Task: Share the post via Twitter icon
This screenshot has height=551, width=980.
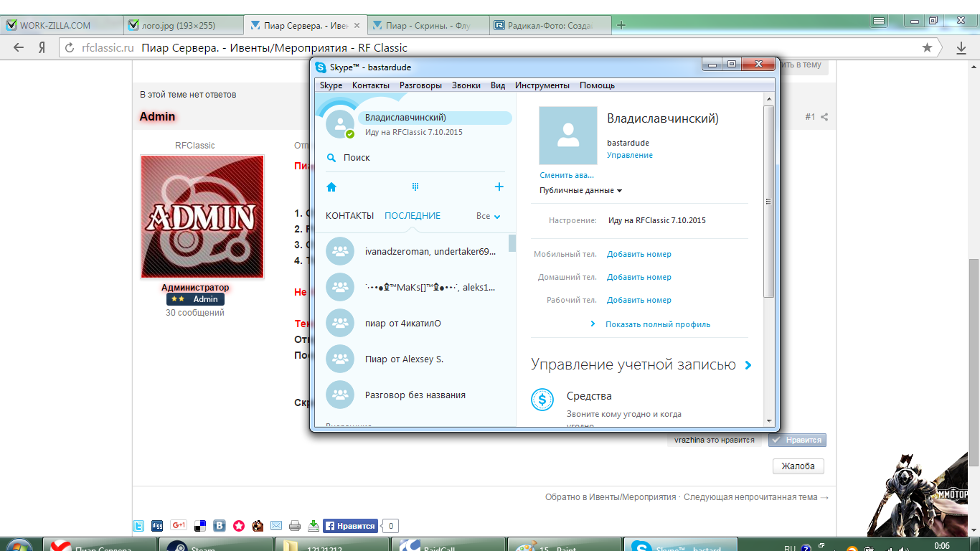Action: [x=139, y=526]
